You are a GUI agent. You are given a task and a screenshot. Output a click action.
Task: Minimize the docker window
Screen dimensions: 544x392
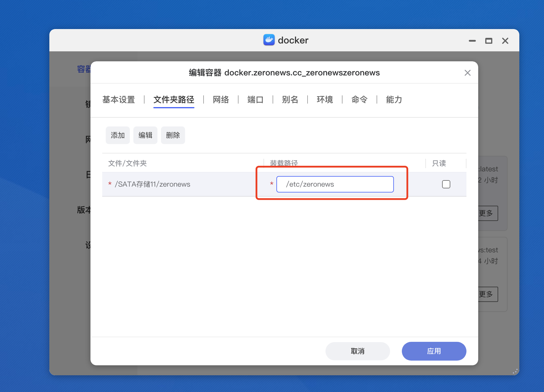(472, 41)
